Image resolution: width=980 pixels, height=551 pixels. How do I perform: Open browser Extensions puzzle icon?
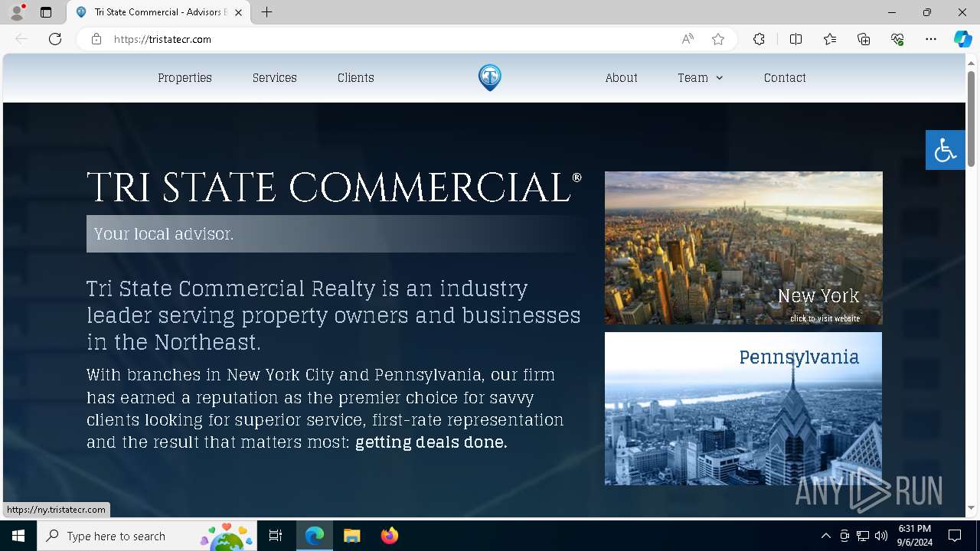759,39
